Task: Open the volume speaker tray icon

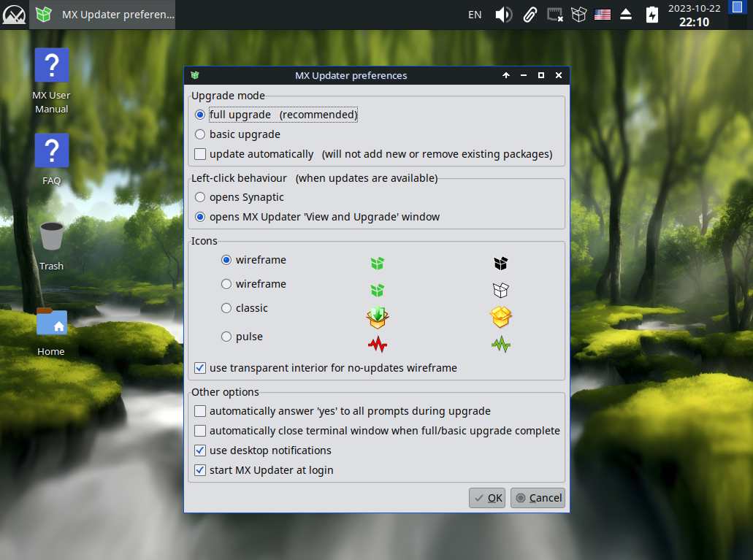Action: click(503, 15)
